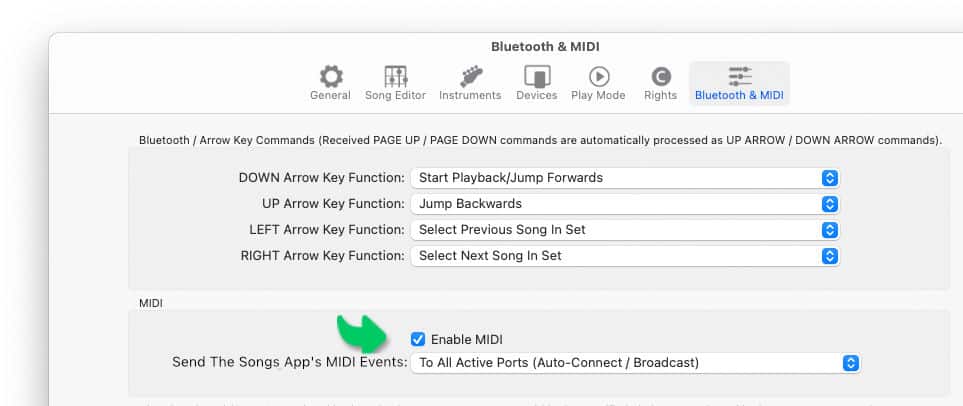Uncheck the Enable MIDI checkbox
Viewport: 963px width, 406px height.
(x=418, y=339)
